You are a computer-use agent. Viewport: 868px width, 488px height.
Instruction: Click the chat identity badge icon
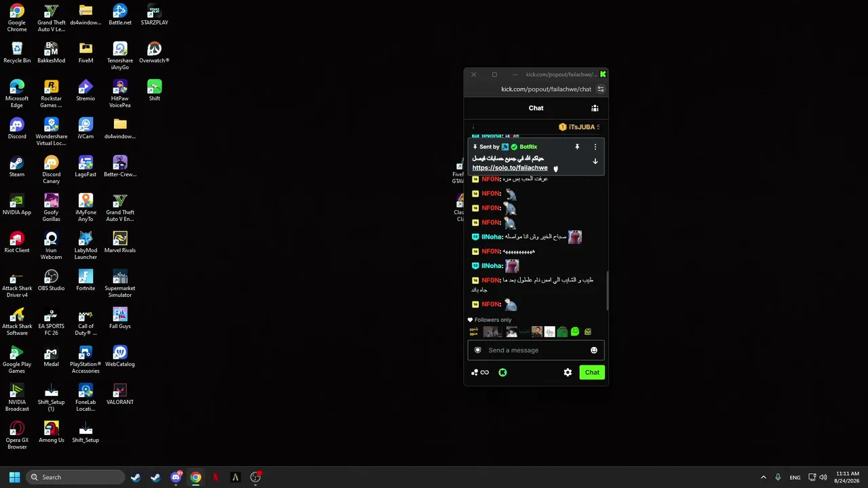[x=478, y=350]
